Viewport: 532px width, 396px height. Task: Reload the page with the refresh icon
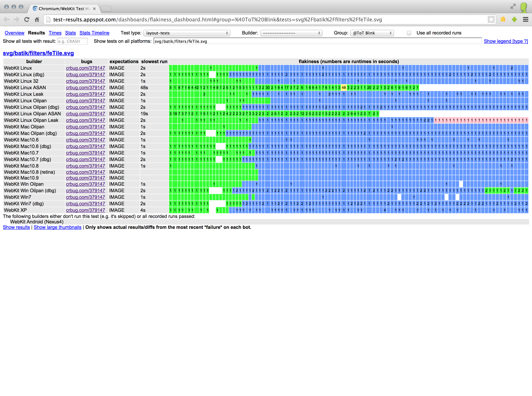click(x=27, y=20)
